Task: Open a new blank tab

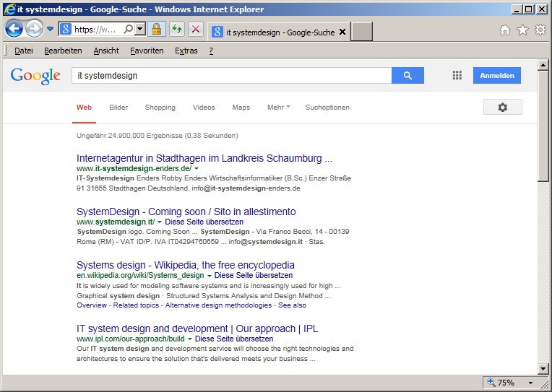Action: (361, 32)
